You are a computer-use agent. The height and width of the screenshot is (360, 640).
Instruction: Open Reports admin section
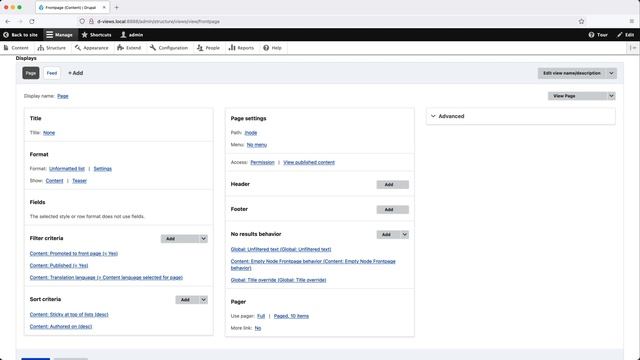tap(241, 48)
